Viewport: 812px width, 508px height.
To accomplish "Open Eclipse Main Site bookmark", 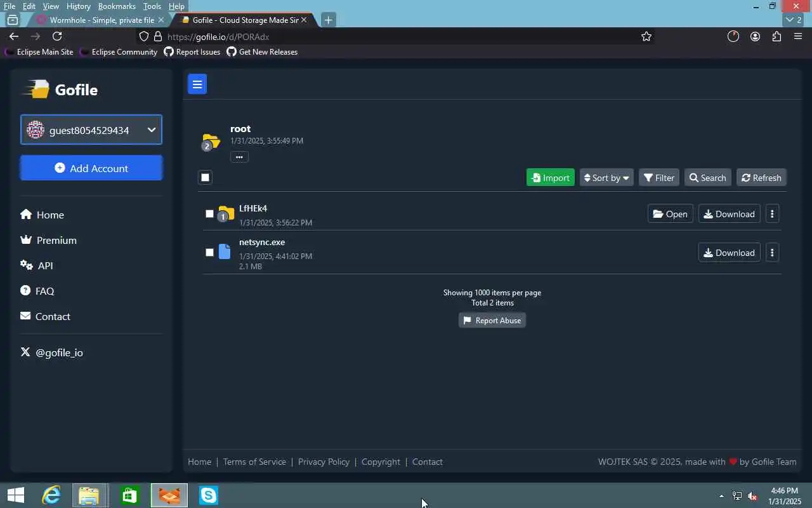I will [x=39, y=52].
